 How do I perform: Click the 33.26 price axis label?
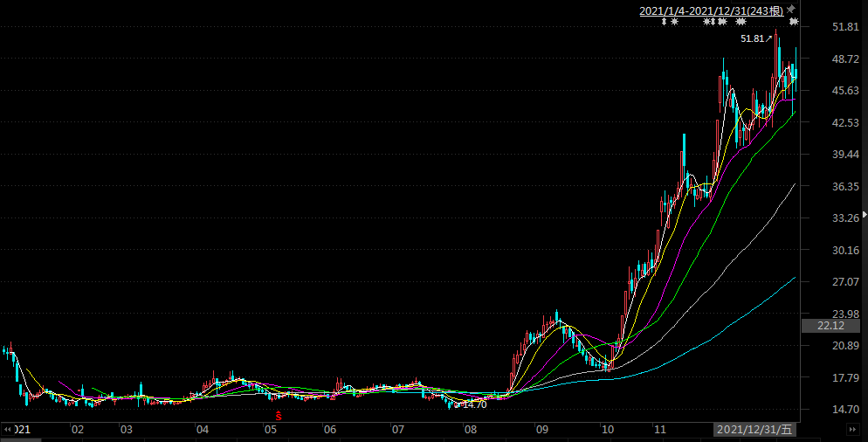click(845, 218)
